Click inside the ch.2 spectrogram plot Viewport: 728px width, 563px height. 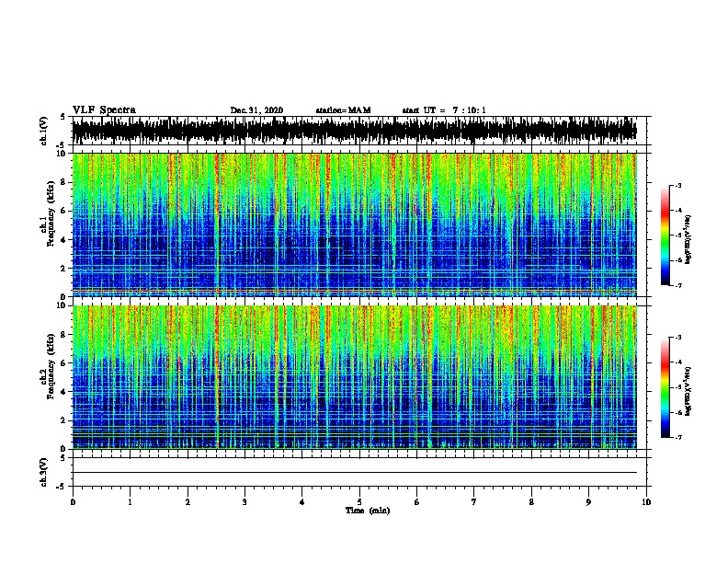click(354, 377)
